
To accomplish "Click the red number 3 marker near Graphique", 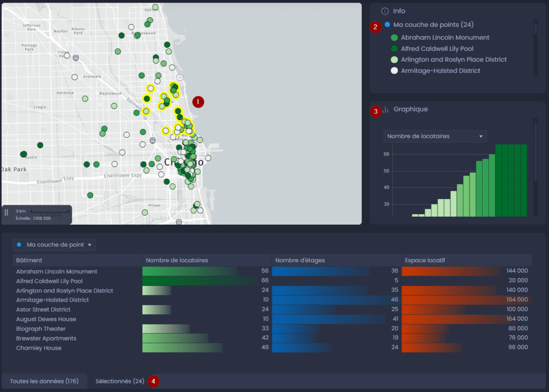I will pyautogui.click(x=376, y=112).
